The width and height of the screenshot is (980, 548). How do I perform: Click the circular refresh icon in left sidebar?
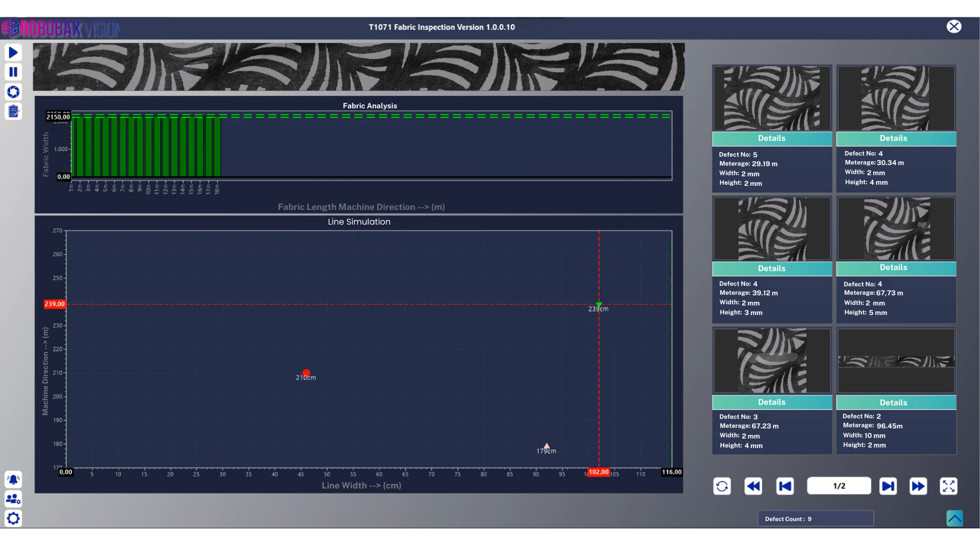pyautogui.click(x=13, y=92)
